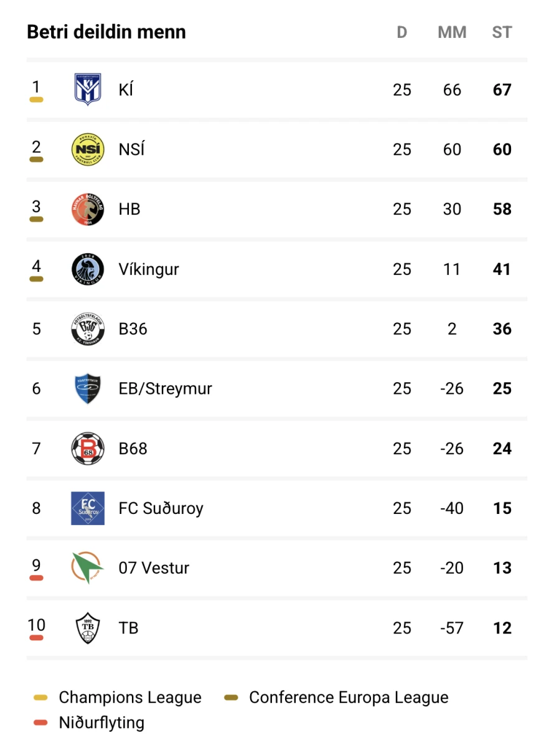Open the EB/Streymur team name
The height and width of the screenshot is (756, 554).
[165, 388]
